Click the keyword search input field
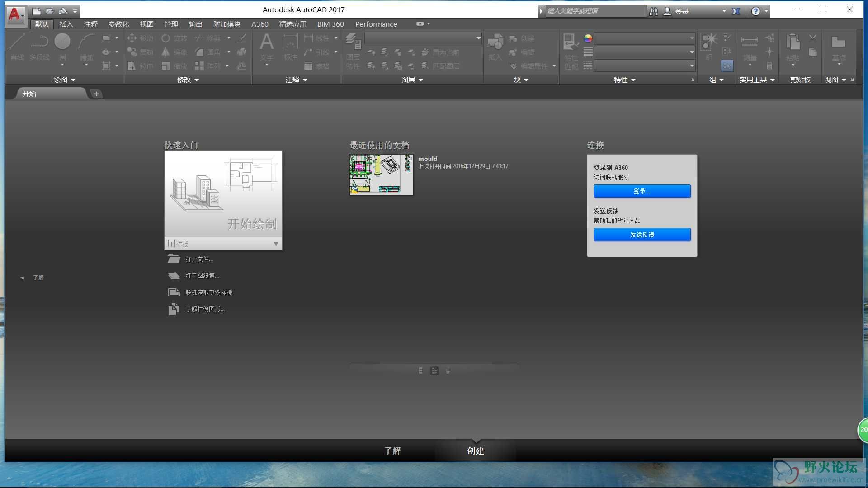Image resolution: width=868 pixels, height=488 pixels. click(596, 11)
